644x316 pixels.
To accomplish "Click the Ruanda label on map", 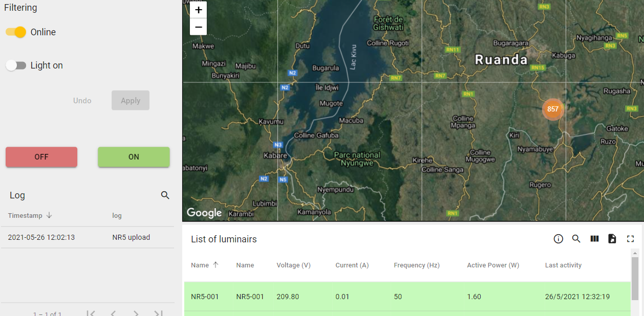I will tap(501, 60).
